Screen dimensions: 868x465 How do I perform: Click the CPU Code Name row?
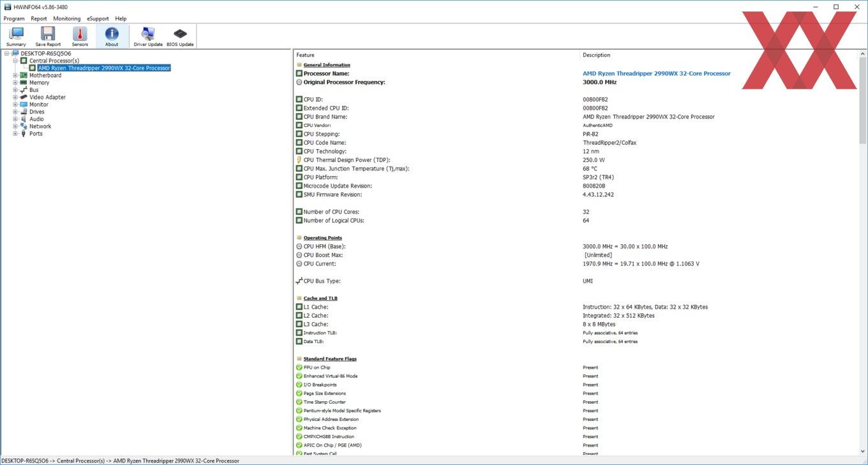coord(576,143)
